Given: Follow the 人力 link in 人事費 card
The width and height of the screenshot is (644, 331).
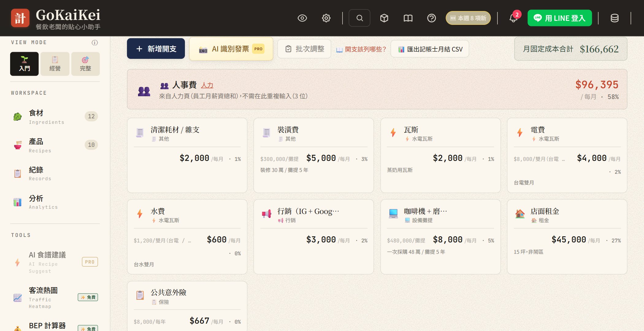Looking at the screenshot, I should pyautogui.click(x=207, y=85).
